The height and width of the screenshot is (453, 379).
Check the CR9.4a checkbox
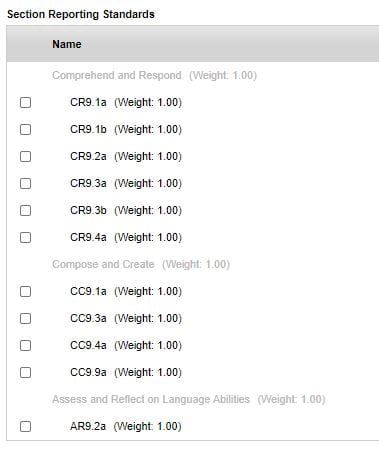click(x=25, y=237)
